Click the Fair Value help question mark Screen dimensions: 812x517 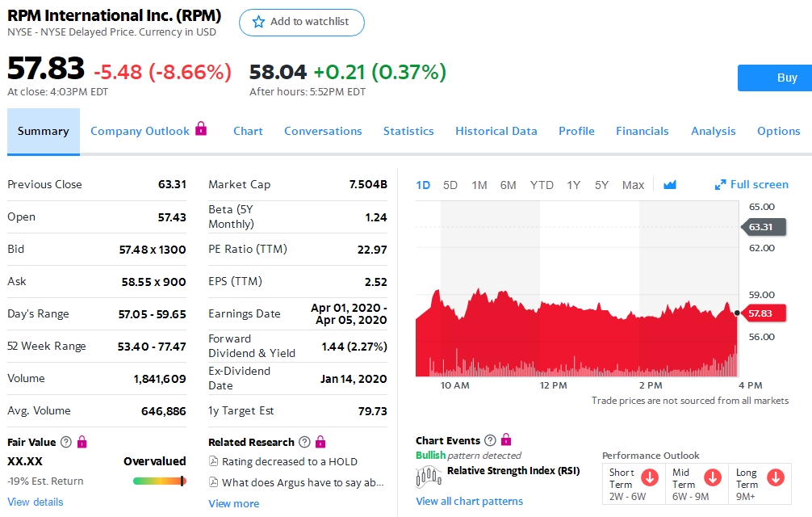point(65,442)
